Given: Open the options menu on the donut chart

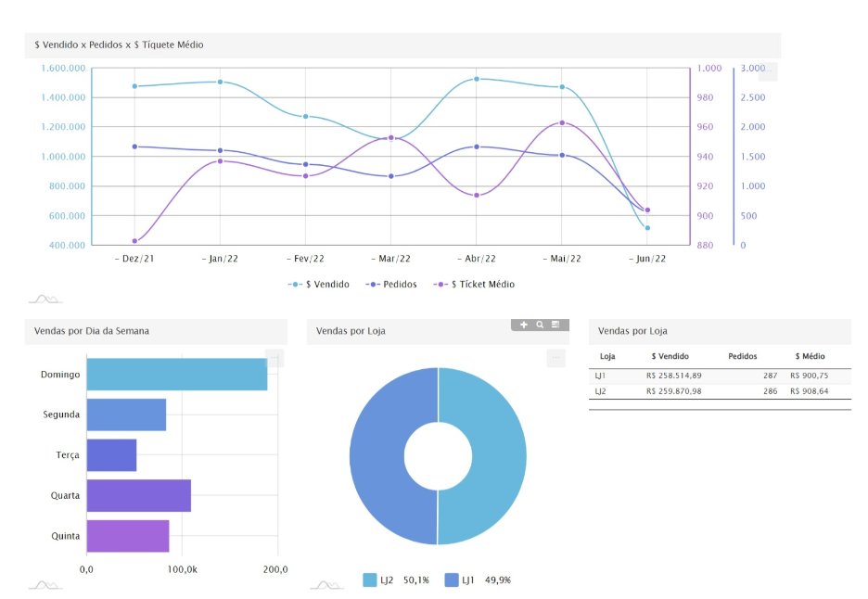Looking at the screenshot, I should 555,358.
